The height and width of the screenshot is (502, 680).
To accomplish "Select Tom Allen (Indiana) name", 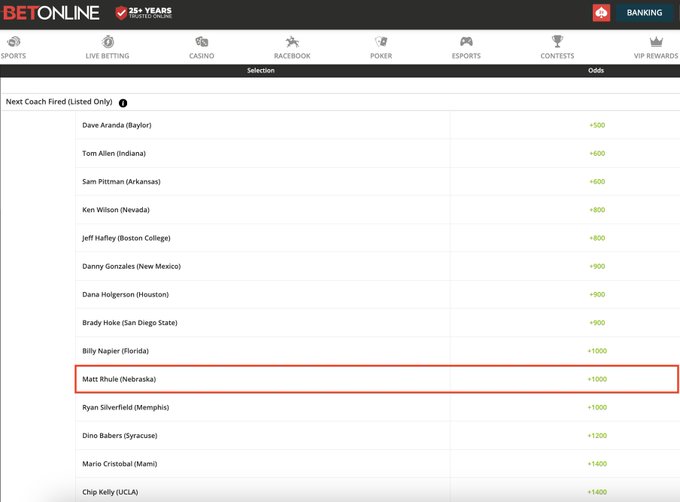I will (114, 153).
